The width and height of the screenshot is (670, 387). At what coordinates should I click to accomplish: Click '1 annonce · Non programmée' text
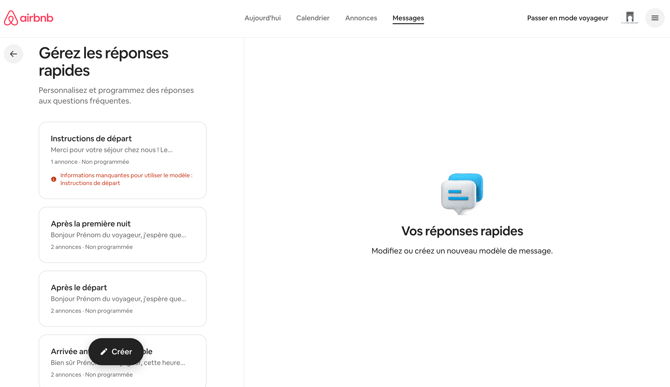(90, 162)
